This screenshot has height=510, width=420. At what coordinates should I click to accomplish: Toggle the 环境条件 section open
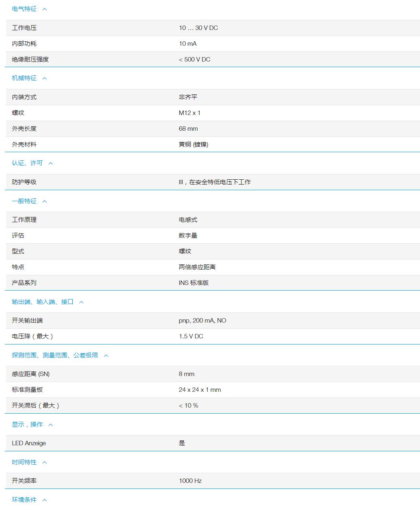pos(44,500)
